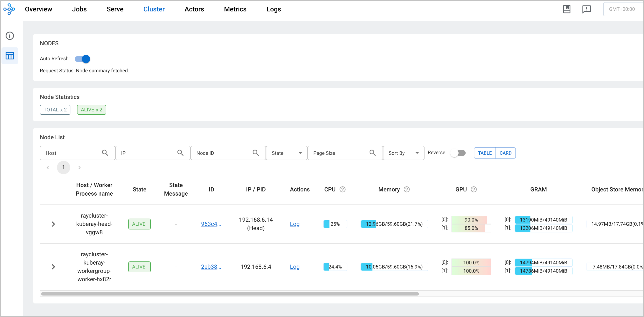Viewport: 644px width, 317px height.
Task: Click the Ray logo icon
Action: click(x=9, y=9)
